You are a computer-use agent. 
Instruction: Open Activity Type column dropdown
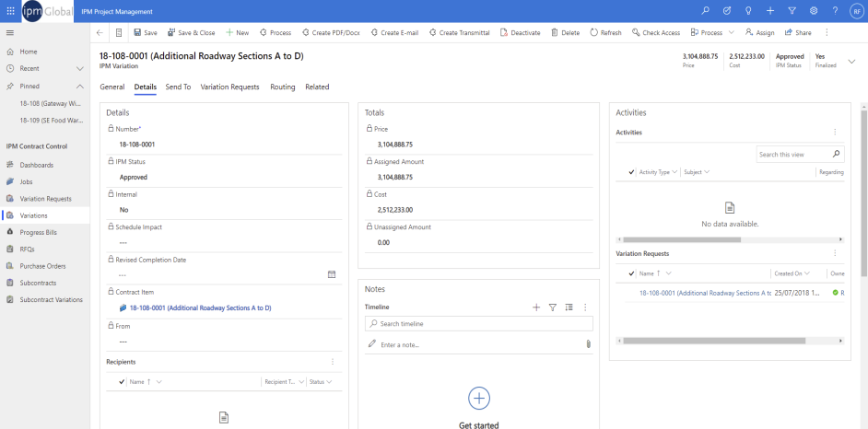[x=674, y=172]
